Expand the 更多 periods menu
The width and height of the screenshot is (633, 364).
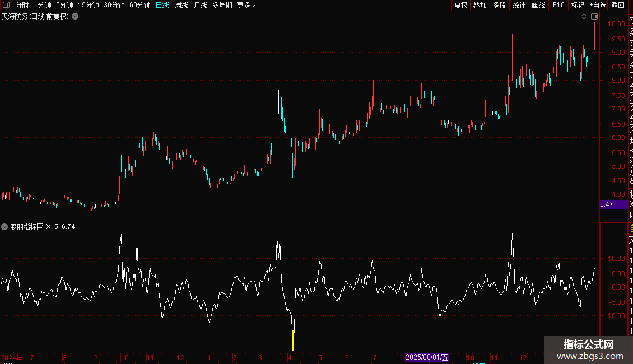click(x=246, y=5)
